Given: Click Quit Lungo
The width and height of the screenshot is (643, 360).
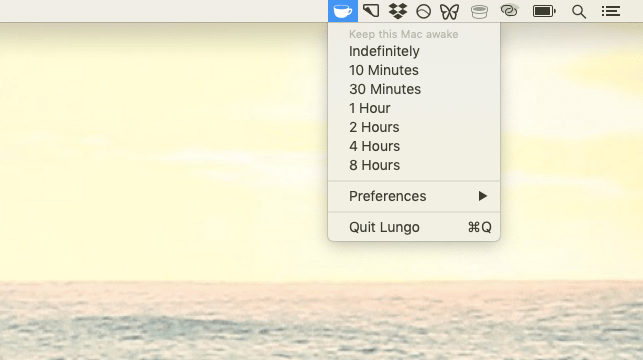Looking at the screenshot, I should (414, 227).
